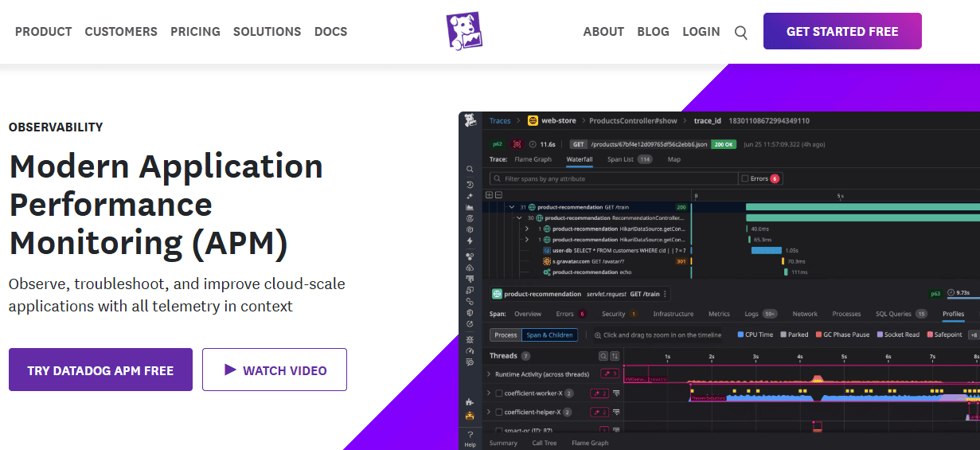980x450 pixels.
Task: Click the CPU Time blue legend swatch
Action: 741,335
